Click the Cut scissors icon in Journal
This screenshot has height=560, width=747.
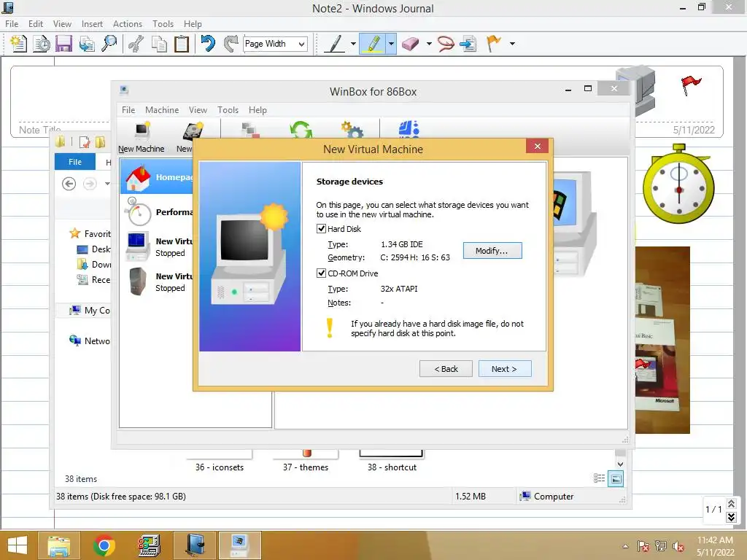[136, 44]
